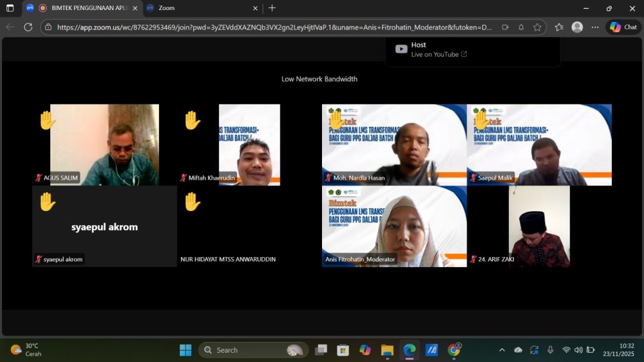Image resolution: width=644 pixels, height=362 pixels.
Task: Open File Explorer from the taskbar
Action: (387, 350)
